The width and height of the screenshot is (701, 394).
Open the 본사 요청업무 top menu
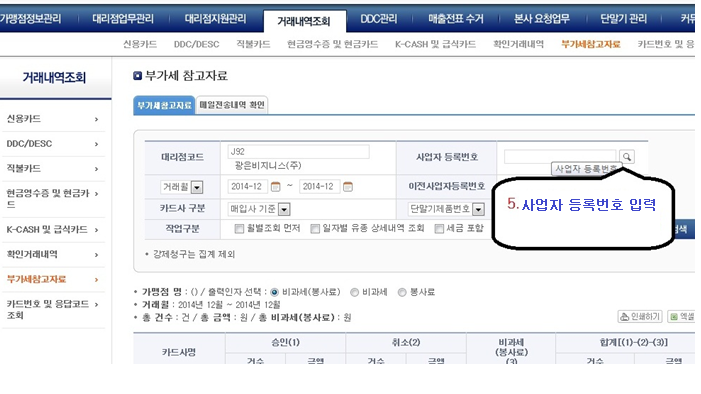coord(542,19)
